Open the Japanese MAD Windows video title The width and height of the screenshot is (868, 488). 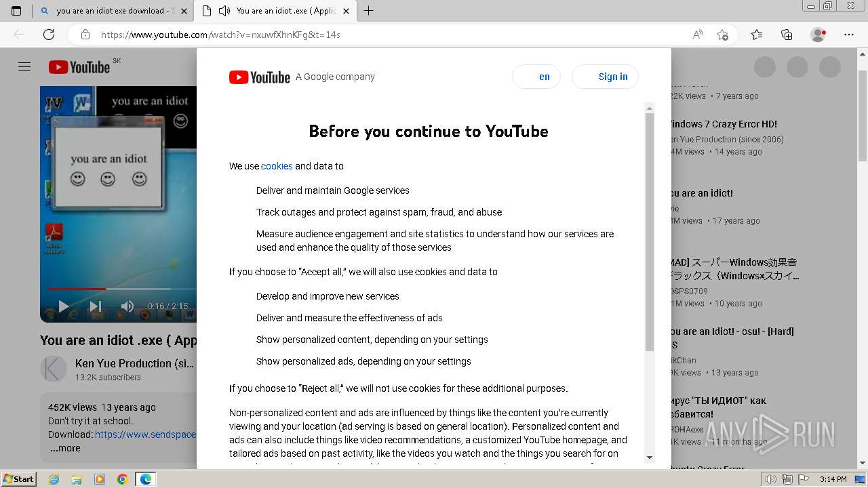[x=735, y=269]
